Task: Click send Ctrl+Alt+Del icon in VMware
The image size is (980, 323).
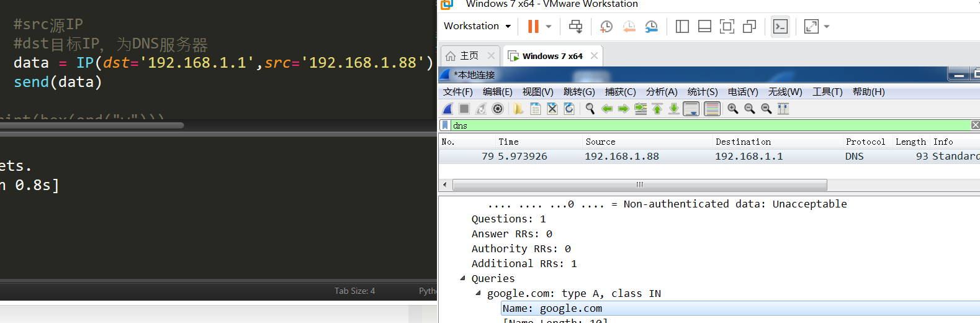Action: coord(576,26)
